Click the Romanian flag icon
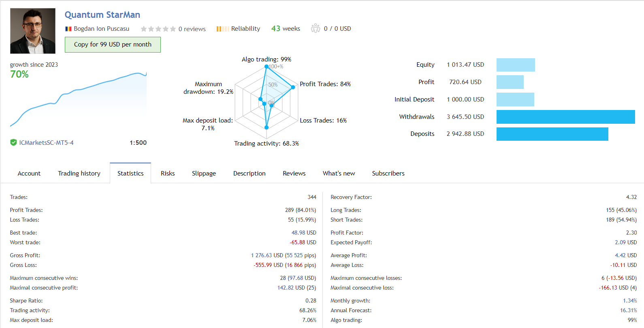644x328 pixels. pyautogui.click(x=68, y=29)
